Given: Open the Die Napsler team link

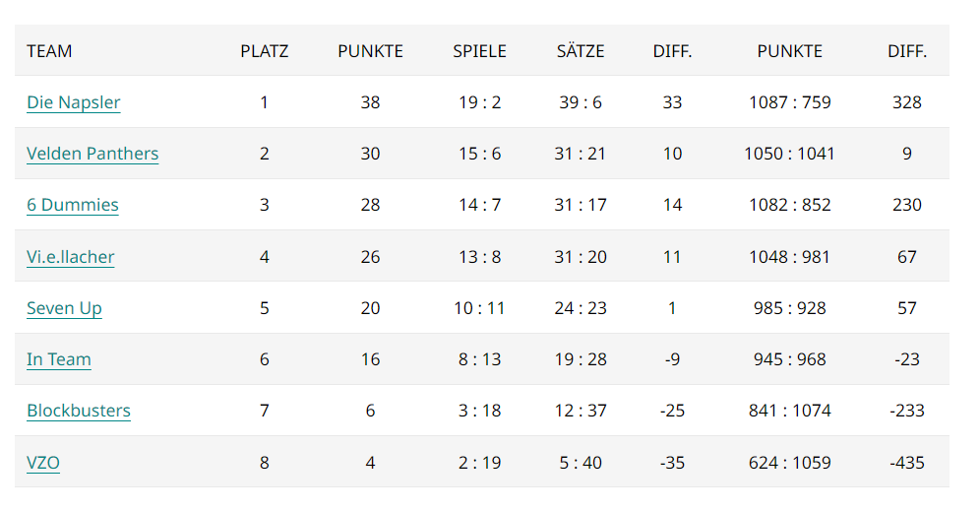Looking at the screenshot, I should point(73,102).
